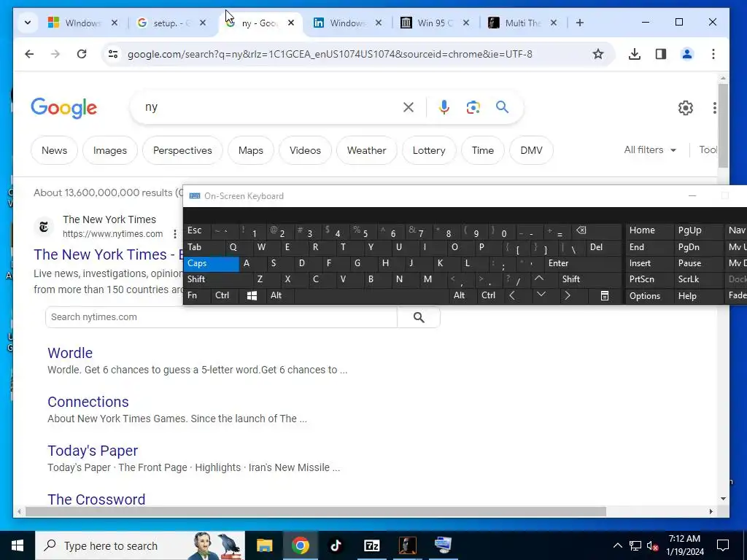Toggle left Ctrl key on on-screen keyboard
Image resolution: width=747 pixels, height=560 pixels.
point(225,296)
